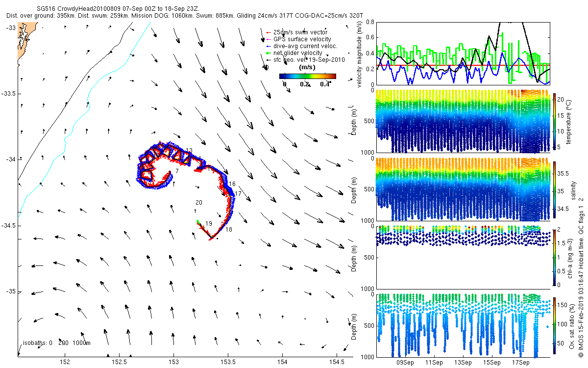Viewport: 588px width, 368px height.
Task: Click the oxygen saturation depth-section panel
Action: click(x=462, y=325)
